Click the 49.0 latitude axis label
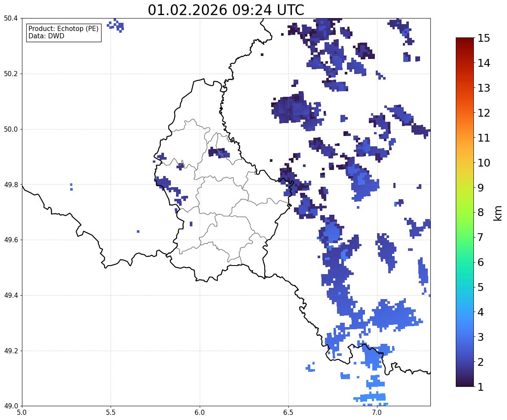 click(11, 406)
